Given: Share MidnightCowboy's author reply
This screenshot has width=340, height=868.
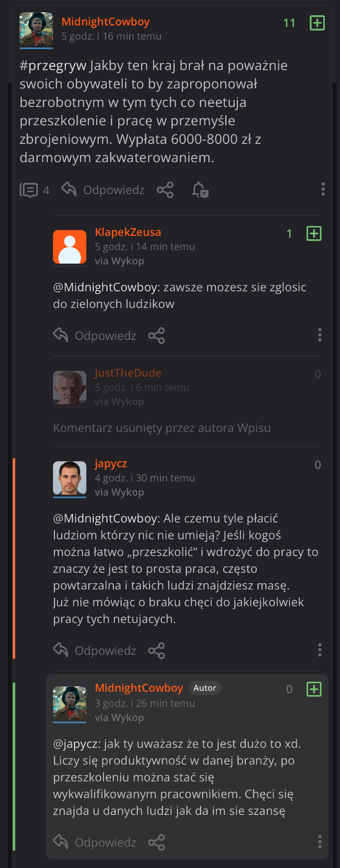Looking at the screenshot, I should pyautogui.click(x=157, y=842).
